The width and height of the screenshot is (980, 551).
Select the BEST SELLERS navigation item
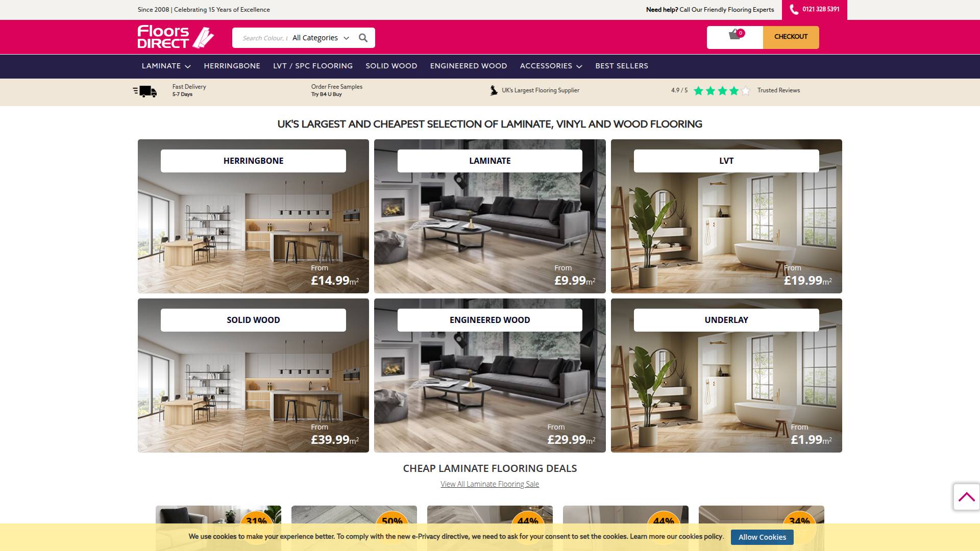tap(622, 66)
